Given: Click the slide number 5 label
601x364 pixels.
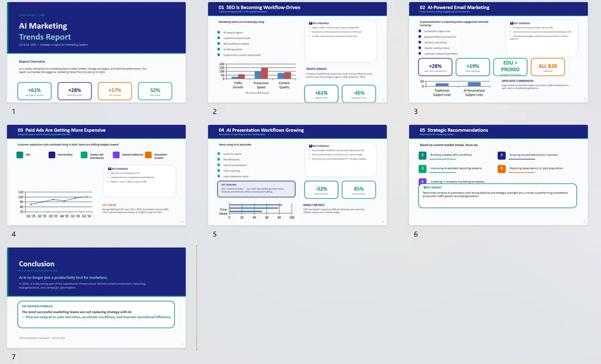Looking at the screenshot, I should pos(215,234).
